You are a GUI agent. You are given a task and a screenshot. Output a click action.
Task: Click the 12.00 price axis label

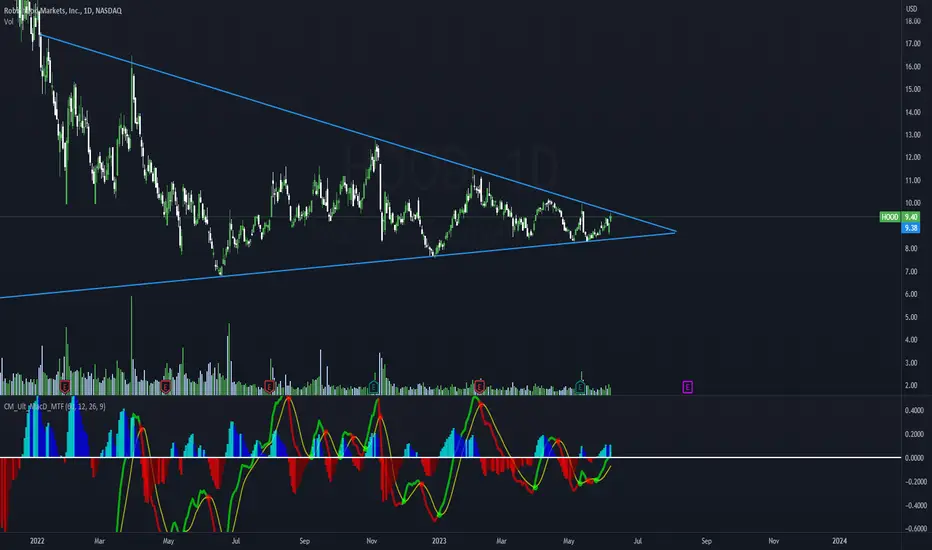tap(912, 158)
